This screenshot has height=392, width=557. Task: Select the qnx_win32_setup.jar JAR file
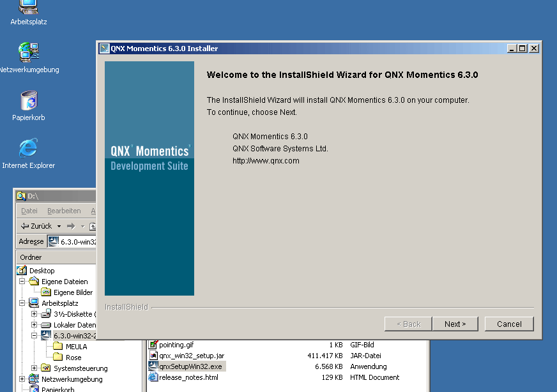[x=192, y=355]
